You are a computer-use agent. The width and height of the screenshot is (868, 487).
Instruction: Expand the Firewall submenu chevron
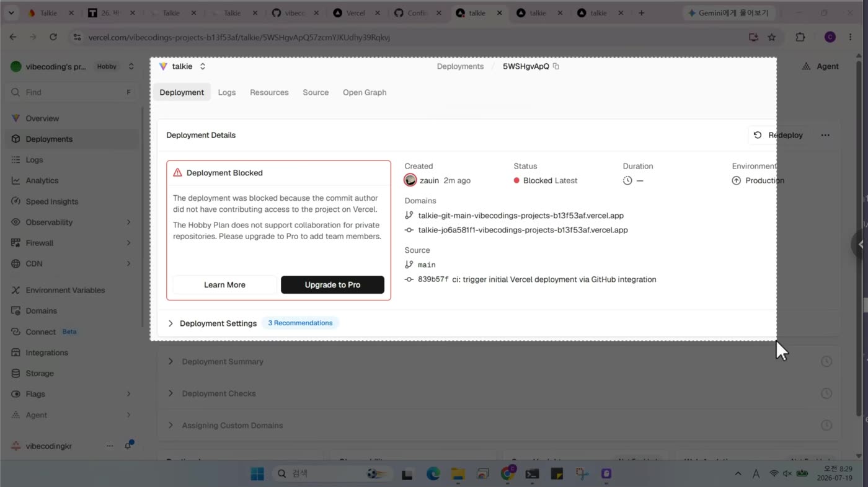click(128, 243)
